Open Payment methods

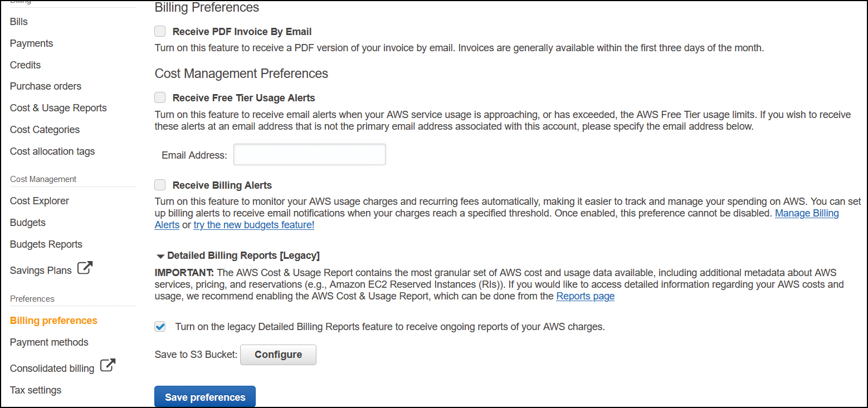49,342
